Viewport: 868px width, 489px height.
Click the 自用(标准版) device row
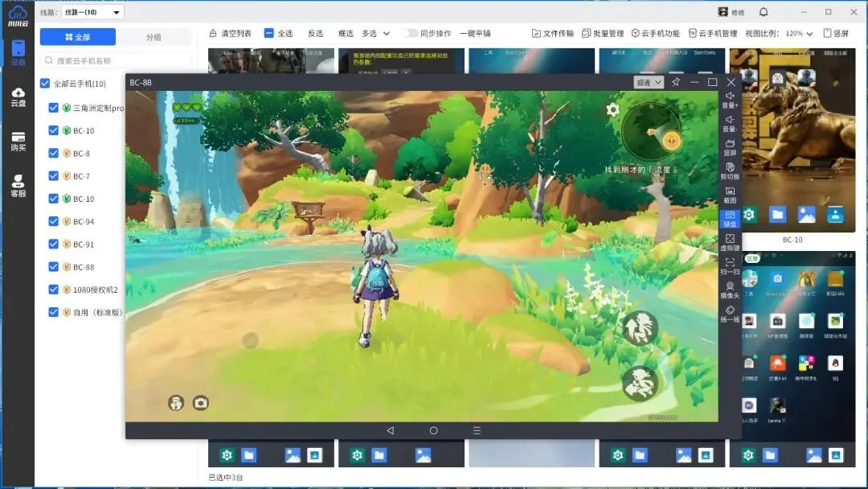(85, 312)
